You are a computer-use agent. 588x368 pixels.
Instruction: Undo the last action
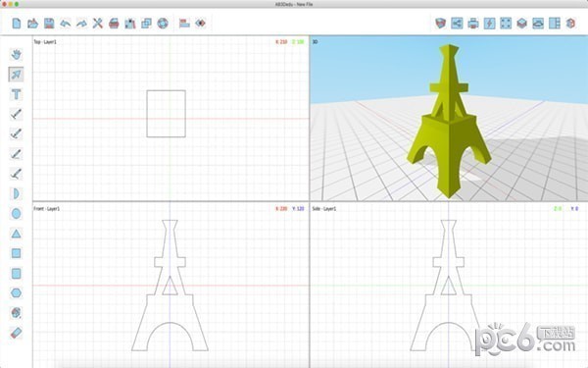(x=66, y=24)
